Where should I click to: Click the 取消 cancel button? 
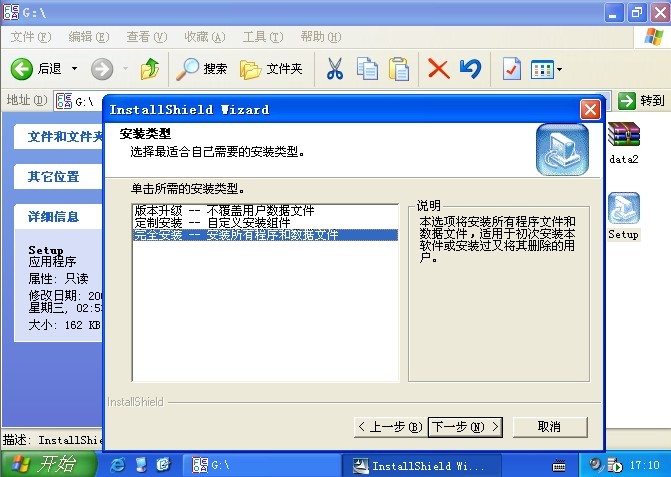pyautogui.click(x=550, y=427)
